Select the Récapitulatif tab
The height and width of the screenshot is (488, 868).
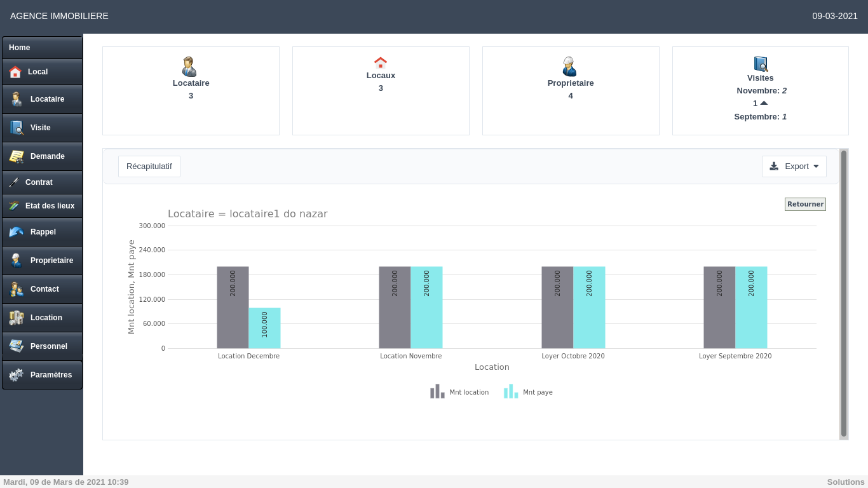tap(149, 166)
